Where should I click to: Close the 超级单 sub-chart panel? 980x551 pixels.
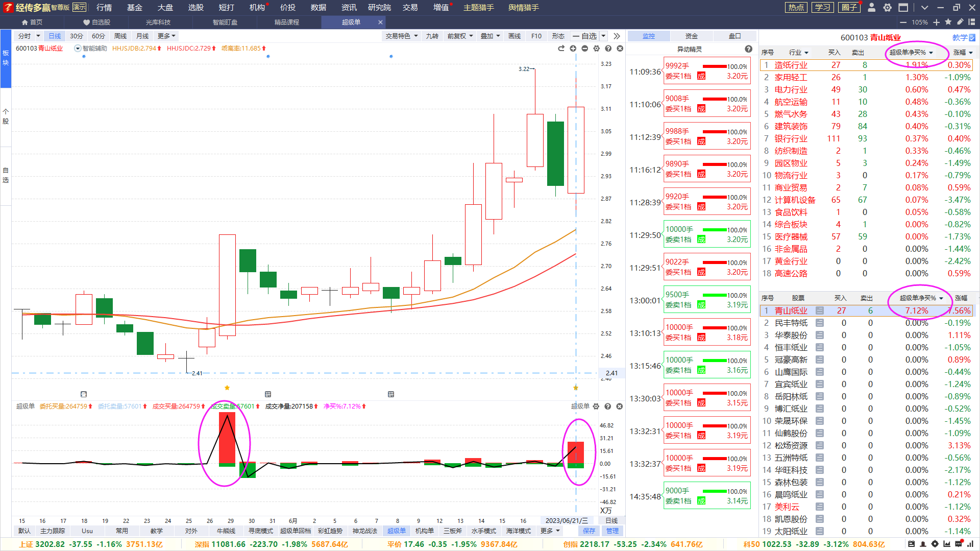[620, 406]
